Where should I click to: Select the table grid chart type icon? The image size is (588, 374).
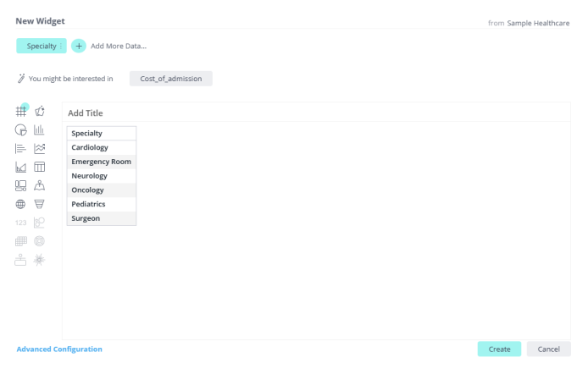(x=21, y=112)
